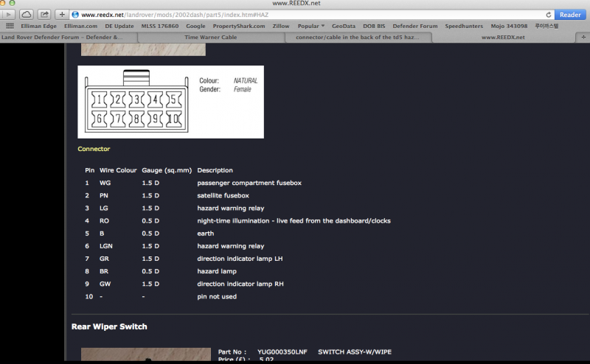The height and width of the screenshot is (364, 590).
Task: Click 'SWITCH ASSY-W/WIPE' text
Action: pyautogui.click(x=355, y=352)
